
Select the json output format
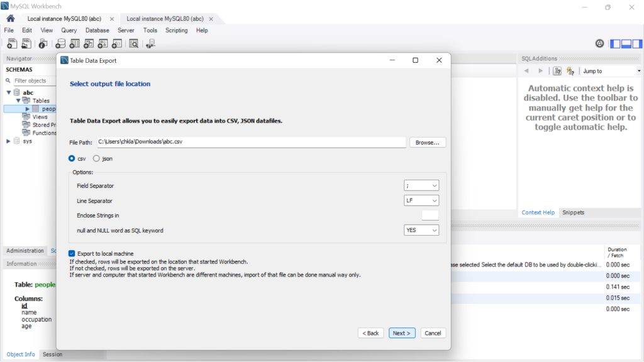pyautogui.click(x=96, y=158)
